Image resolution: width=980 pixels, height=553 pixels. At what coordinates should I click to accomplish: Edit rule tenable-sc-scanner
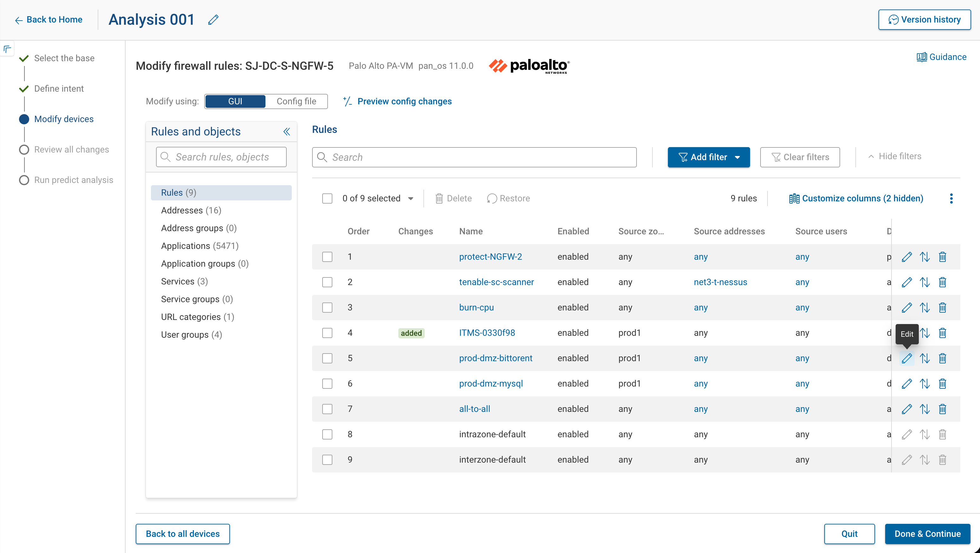click(x=907, y=282)
